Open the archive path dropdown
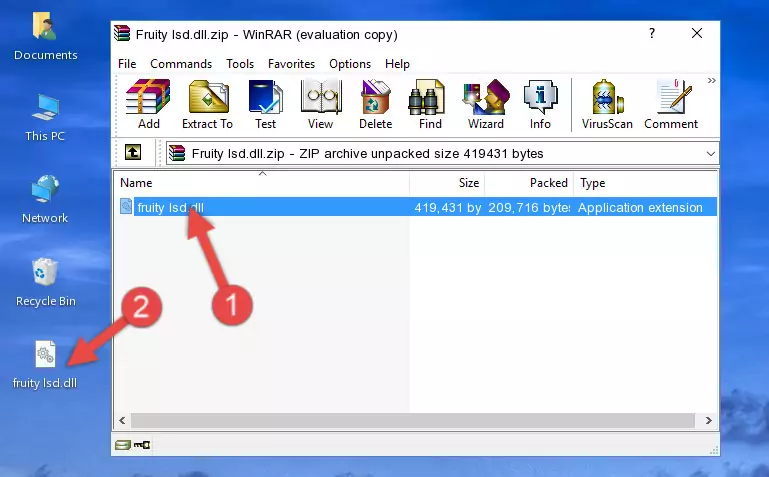The width and height of the screenshot is (769, 477). 710,153
